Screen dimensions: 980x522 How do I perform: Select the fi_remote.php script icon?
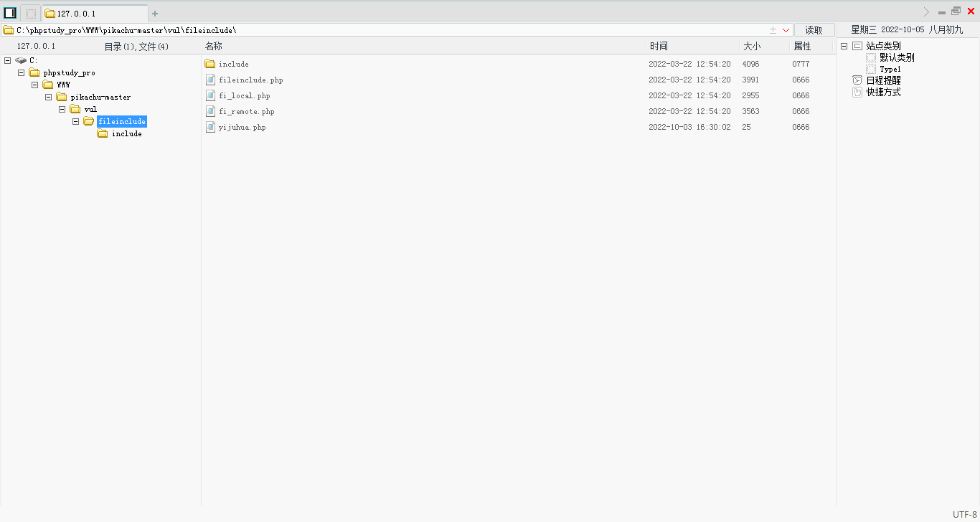tap(209, 111)
